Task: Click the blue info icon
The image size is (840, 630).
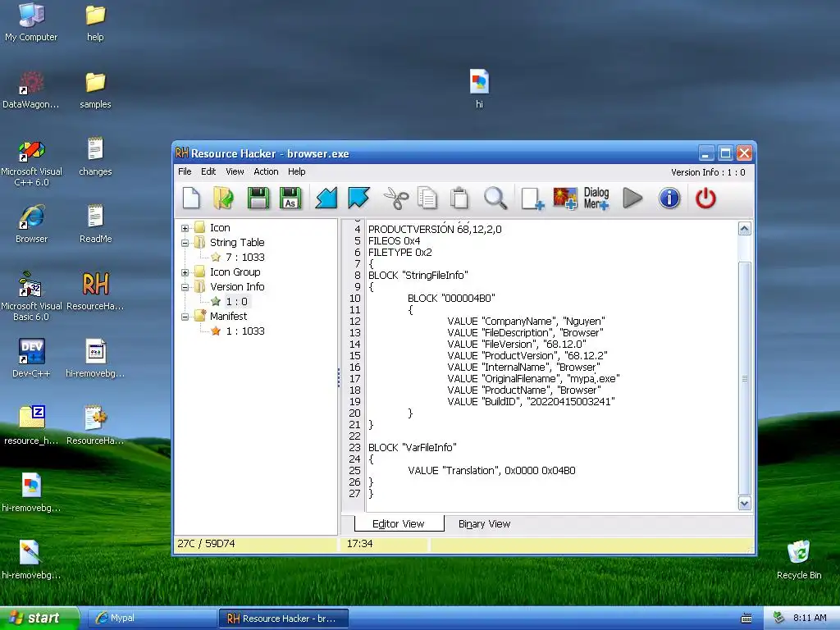Action: [x=669, y=199]
